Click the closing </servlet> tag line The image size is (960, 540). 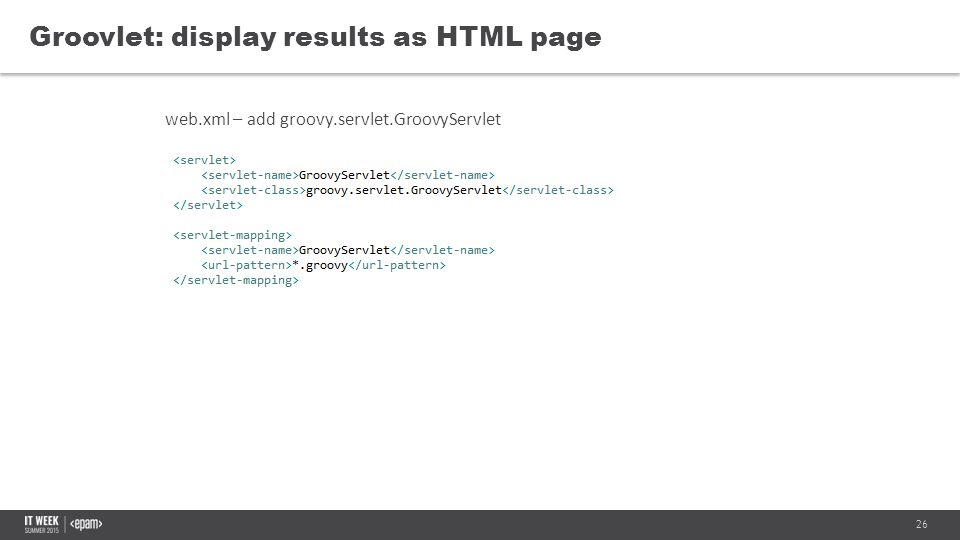[x=208, y=205]
